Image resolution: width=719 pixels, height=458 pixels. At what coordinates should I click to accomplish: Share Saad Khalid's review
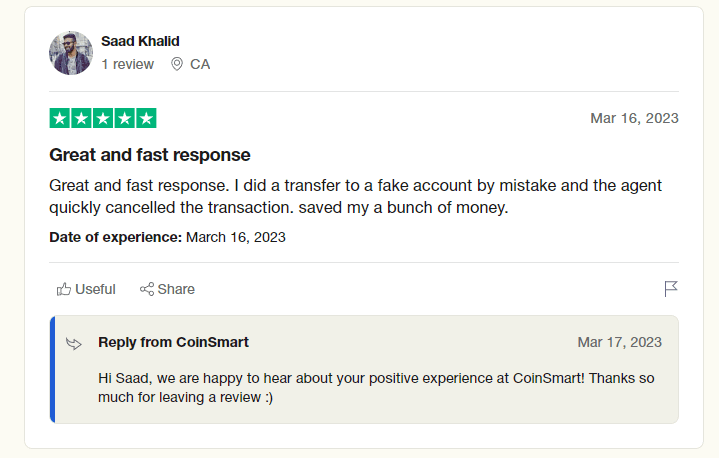click(167, 289)
